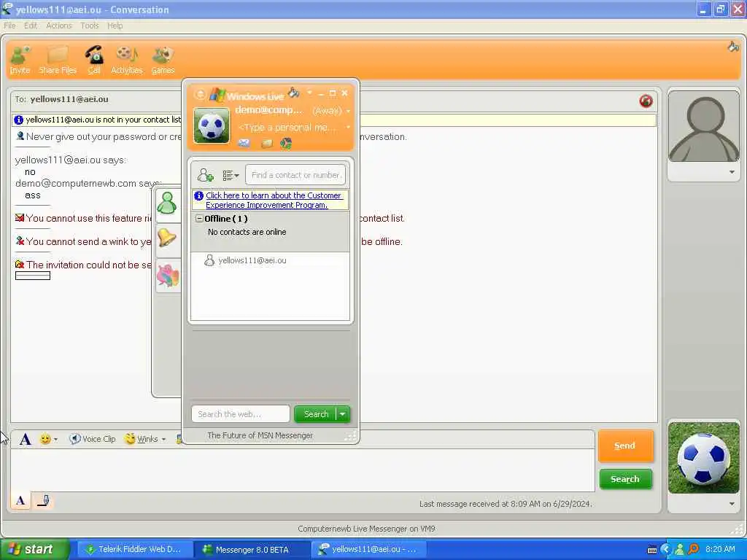Click the Invite icon in conversation toolbar

[x=20, y=60]
